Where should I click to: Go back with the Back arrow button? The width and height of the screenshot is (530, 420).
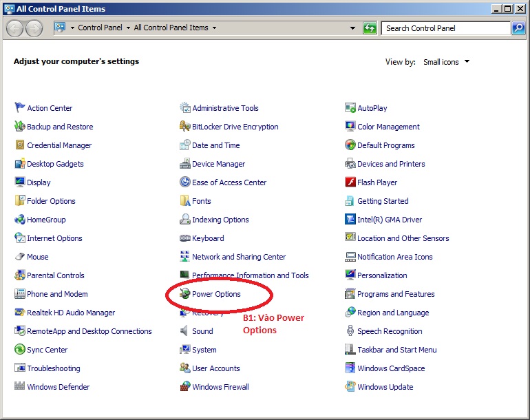(x=14, y=28)
